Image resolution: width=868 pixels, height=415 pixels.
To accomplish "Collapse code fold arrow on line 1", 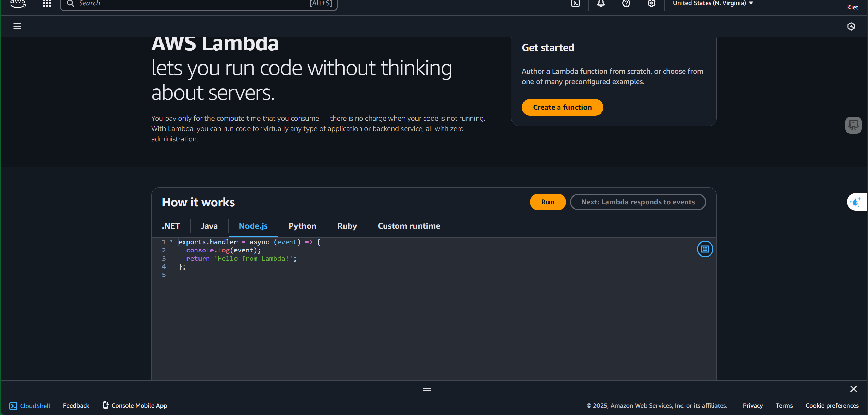I will (171, 241).
